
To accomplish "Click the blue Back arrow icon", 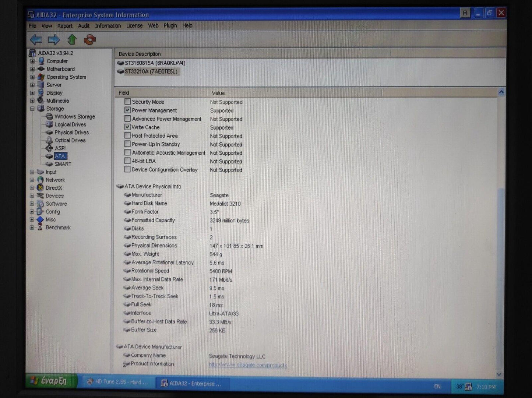I will (36, 39).
